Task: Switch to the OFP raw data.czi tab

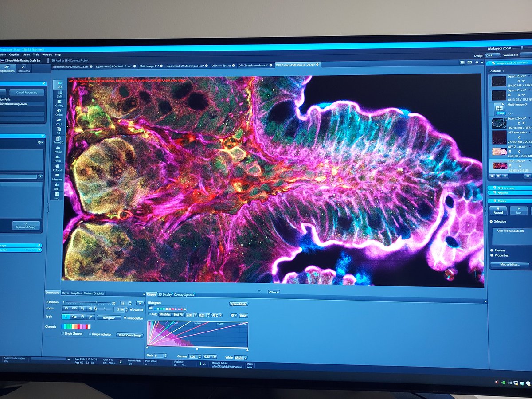Action: pos(222,66)
